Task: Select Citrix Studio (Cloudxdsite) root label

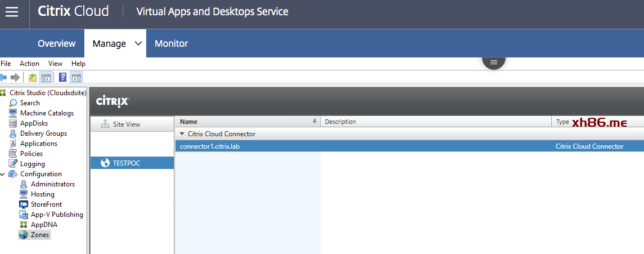Action: point(48,93)
